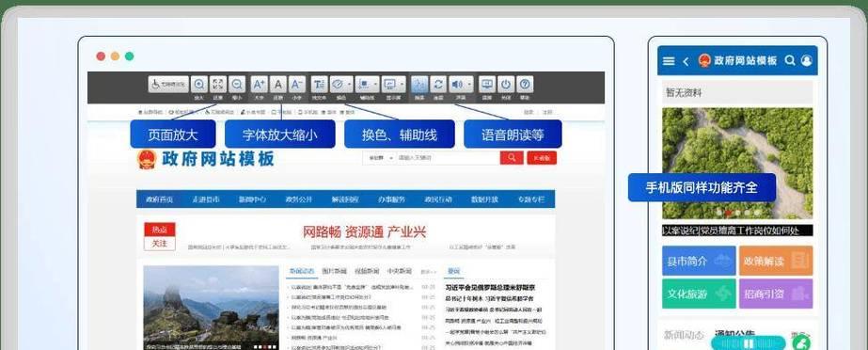Expand the display screen dropdown arrow
The width and height of the screenshot is (868, 350).
(x=402, y=84)
